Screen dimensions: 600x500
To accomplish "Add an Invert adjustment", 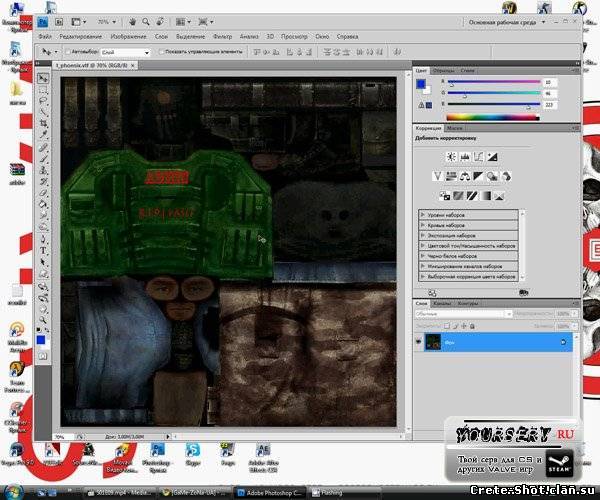I will [x=444, y=196].
